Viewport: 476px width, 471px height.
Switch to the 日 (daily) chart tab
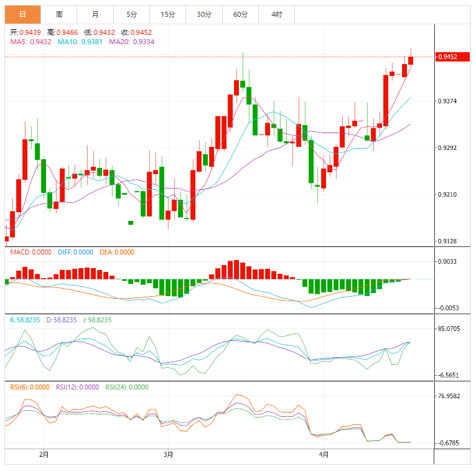[x=22, y=14]
